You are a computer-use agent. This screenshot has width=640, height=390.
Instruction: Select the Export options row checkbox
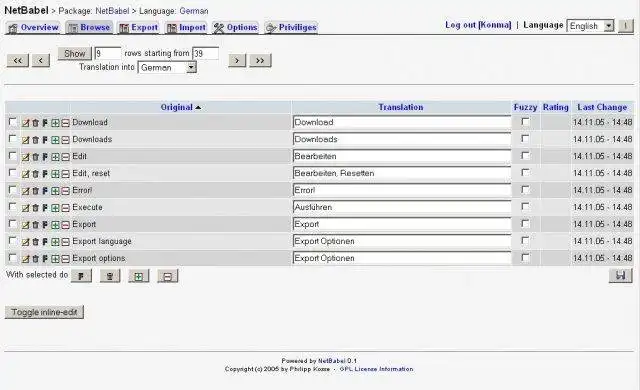click(x=13, y=258)
